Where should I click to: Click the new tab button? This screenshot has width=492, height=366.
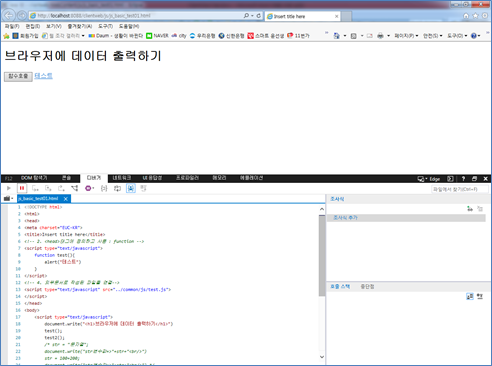coord(346,16)
